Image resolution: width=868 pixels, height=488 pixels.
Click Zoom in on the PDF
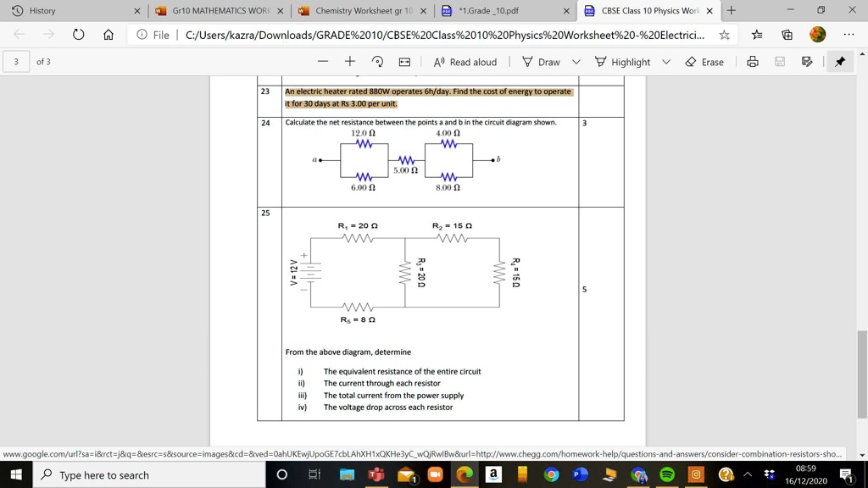coord(350,61)
